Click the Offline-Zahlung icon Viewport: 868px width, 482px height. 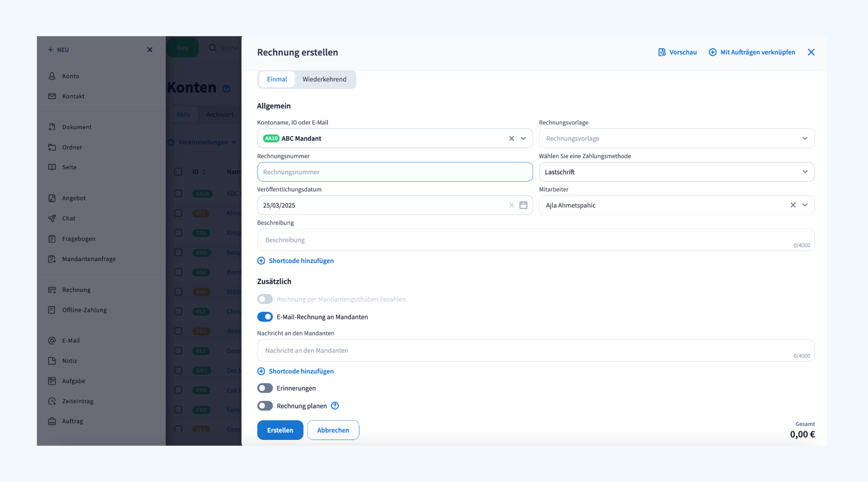[52, 310]
